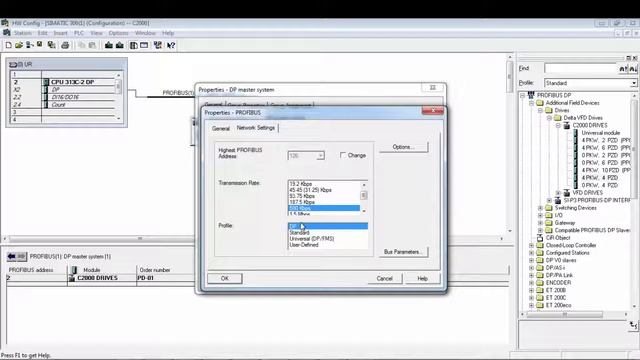
Task: Enable the Change checkbox for highest address
Action: pyautogui.click(x=343, y=155)
